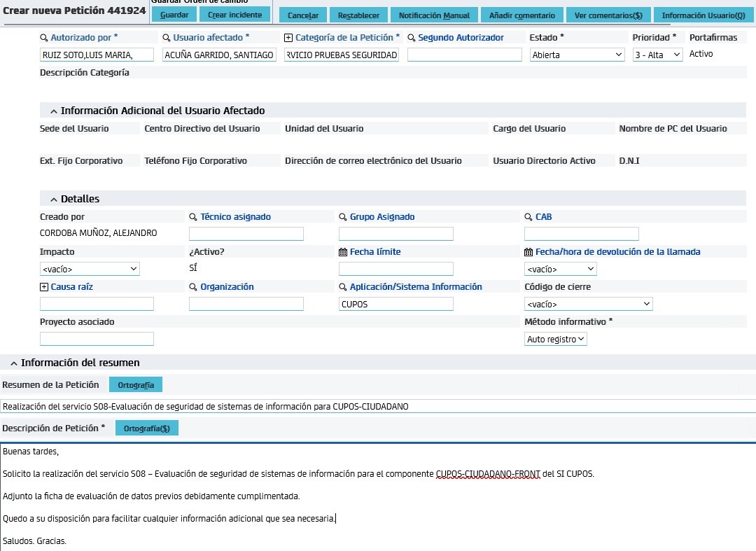Run Ortografía on Resumen de la Petición

click(135, 384)
